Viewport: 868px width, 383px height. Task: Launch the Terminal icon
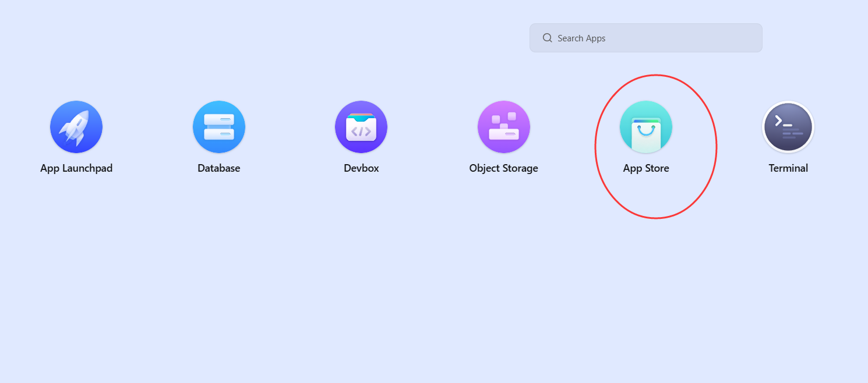788,127
